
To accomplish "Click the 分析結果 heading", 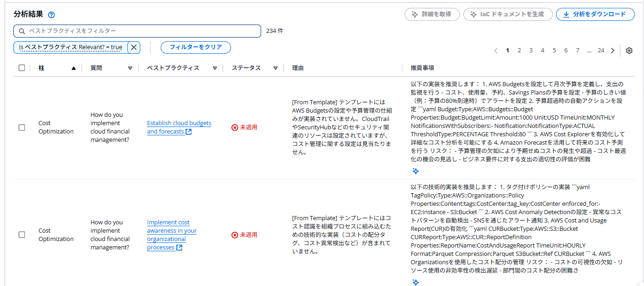I will point(28,14).
